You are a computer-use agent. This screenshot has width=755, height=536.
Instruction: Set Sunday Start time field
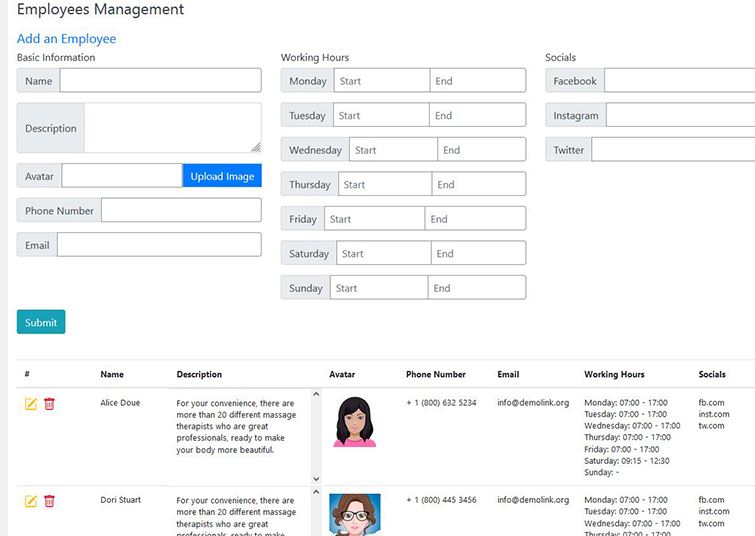379,288
